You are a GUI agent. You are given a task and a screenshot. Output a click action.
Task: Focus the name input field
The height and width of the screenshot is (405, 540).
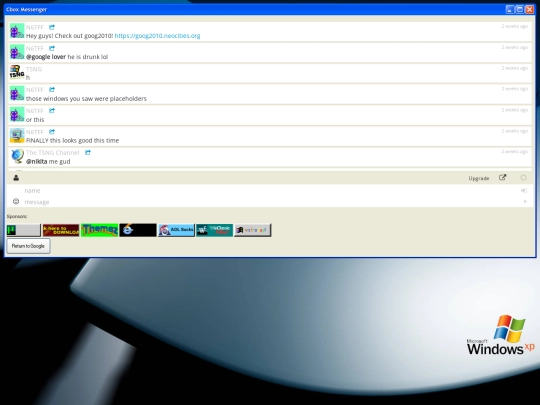(271, 190)
